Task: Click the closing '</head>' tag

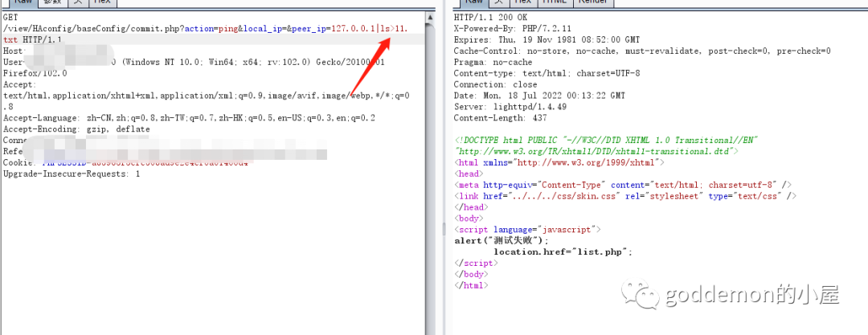Action: [471, 207]
